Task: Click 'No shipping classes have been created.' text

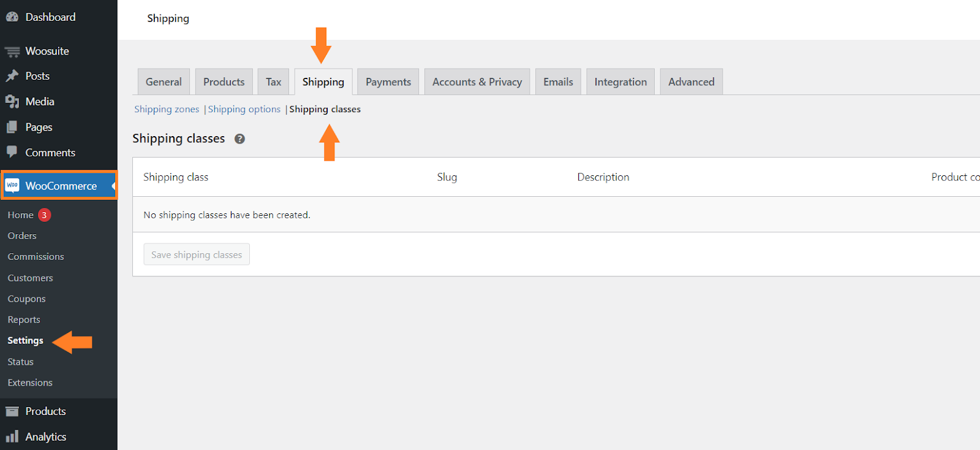Action: (x=227, y=215)
